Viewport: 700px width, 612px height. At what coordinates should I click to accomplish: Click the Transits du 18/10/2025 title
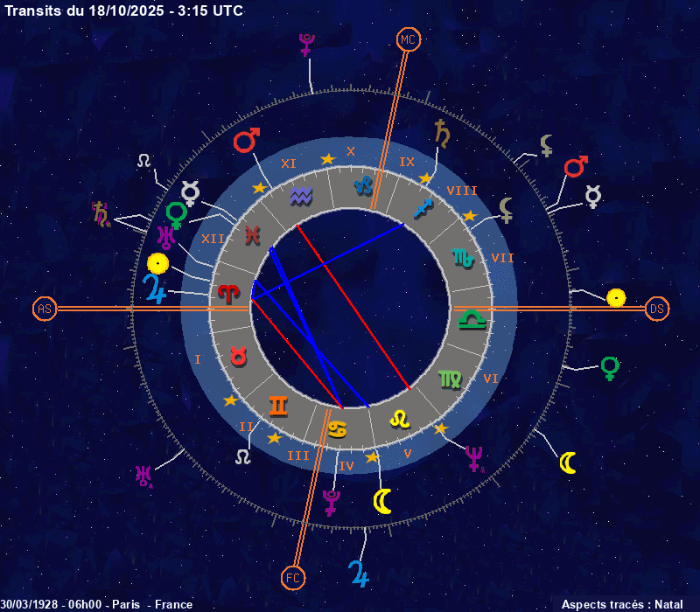pyautogui.click(x=124, y=10)
